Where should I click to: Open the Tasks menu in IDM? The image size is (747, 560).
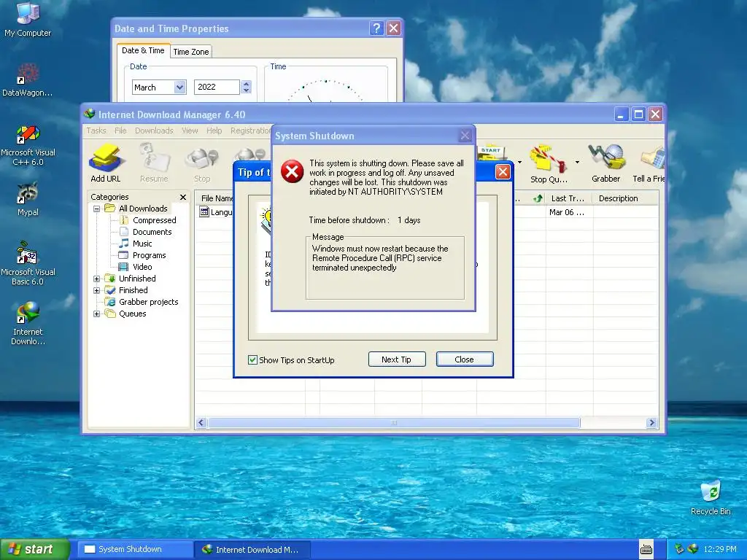pyautogui.click(x=96, y=131)
